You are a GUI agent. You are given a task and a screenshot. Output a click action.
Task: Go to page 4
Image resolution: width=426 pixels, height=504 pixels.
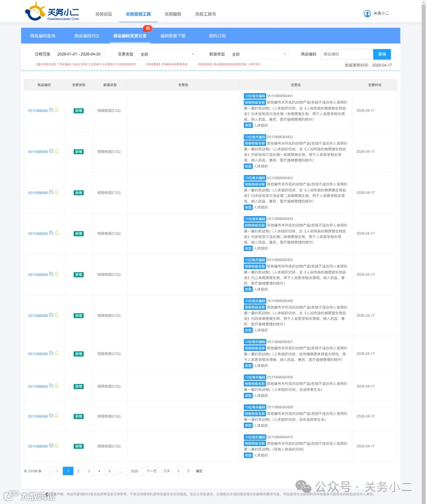[x=99, y=471]
